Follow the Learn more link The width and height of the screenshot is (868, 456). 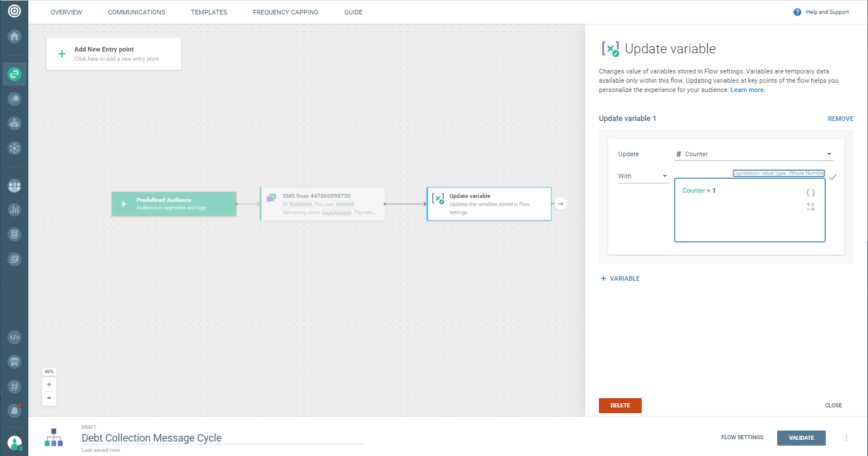(748, 90)
